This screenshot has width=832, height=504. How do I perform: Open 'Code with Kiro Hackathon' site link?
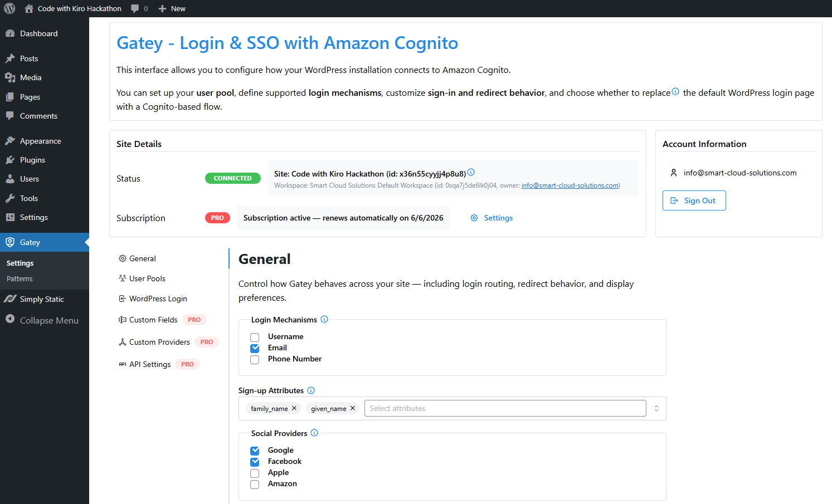coord(79,8)
